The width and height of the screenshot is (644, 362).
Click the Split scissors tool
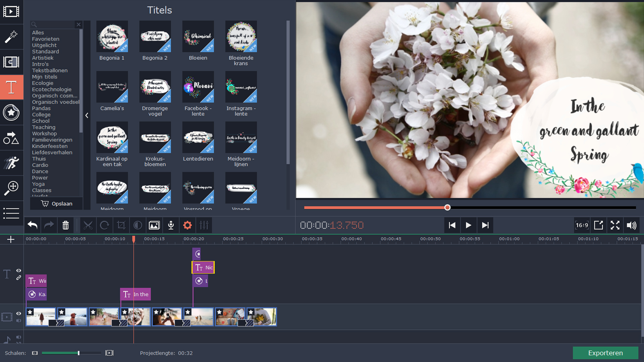88,225
